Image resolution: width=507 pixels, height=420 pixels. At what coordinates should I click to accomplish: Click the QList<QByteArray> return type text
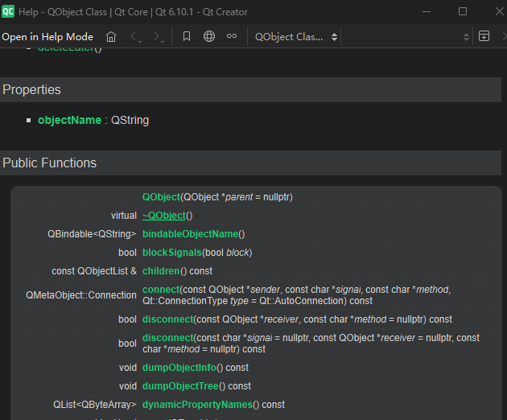point(95,405)
